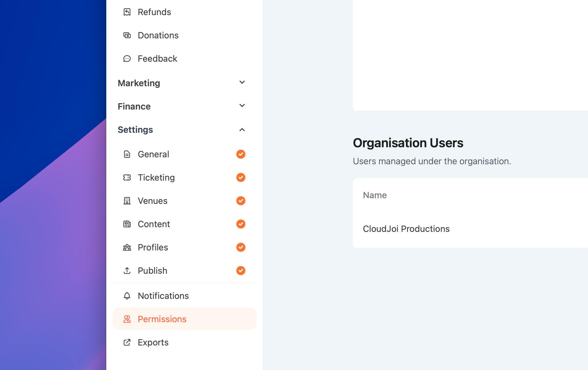Click the Notifications bell icon

[x=127, y=296]
